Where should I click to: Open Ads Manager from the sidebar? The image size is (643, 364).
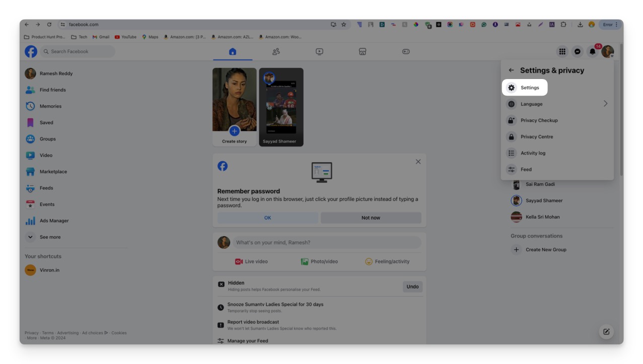pos(53,220)
